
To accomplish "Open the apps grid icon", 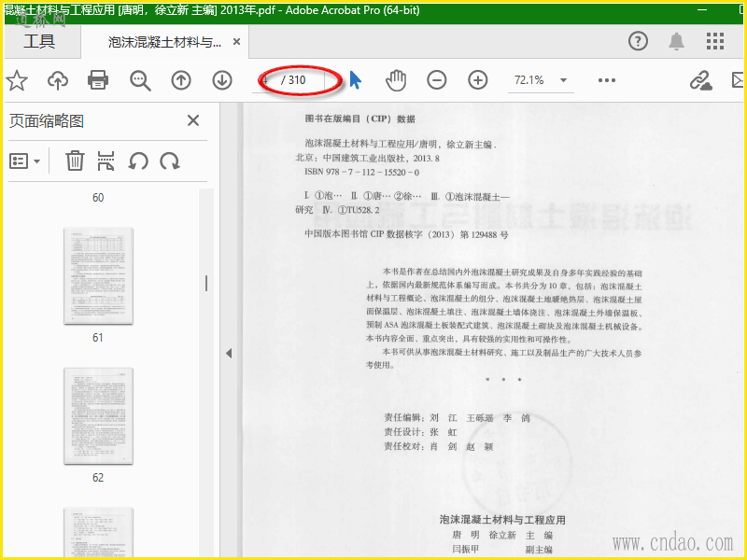I will coord(715,41).
